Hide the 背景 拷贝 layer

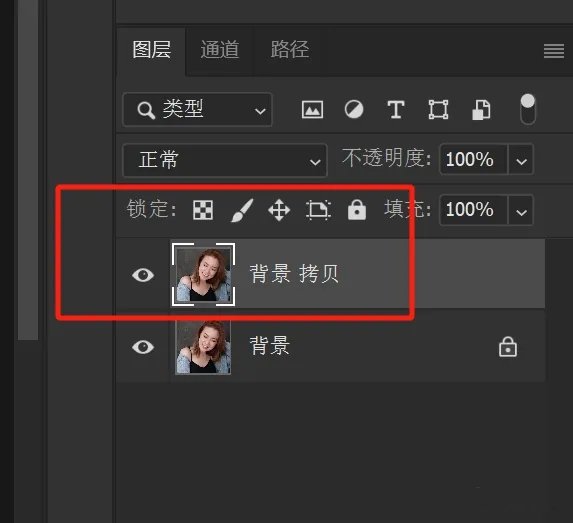point(143,275)
